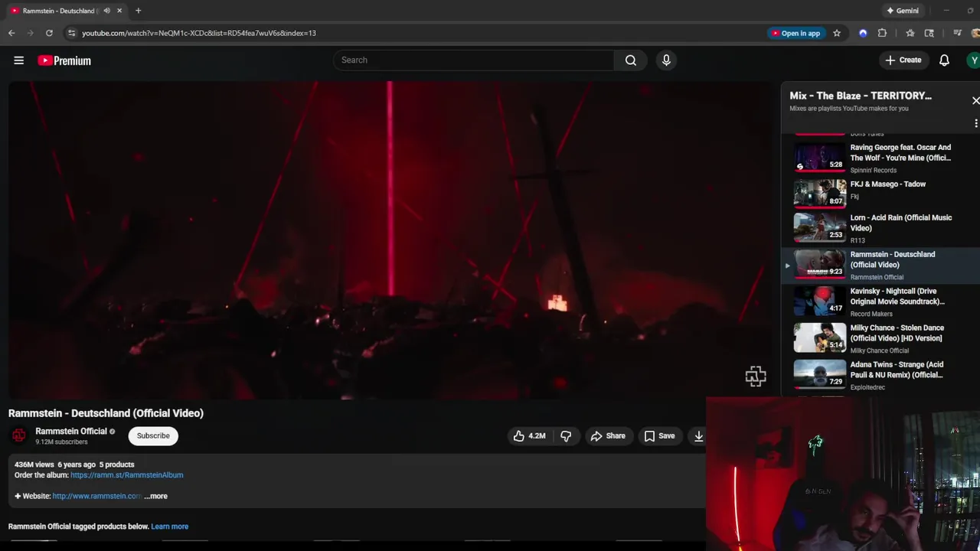Like the video with thumbs up

529,435
